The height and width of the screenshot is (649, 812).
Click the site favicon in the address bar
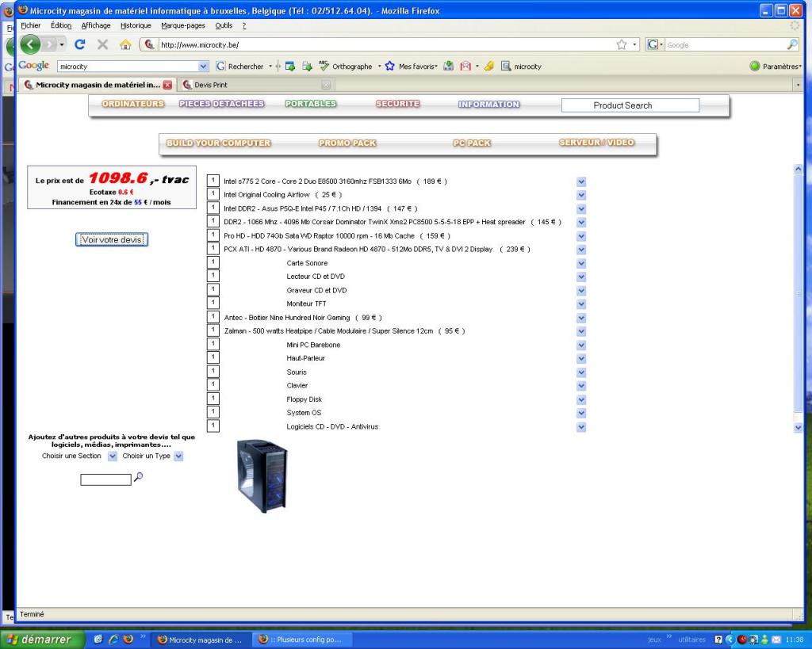[149, 44]
